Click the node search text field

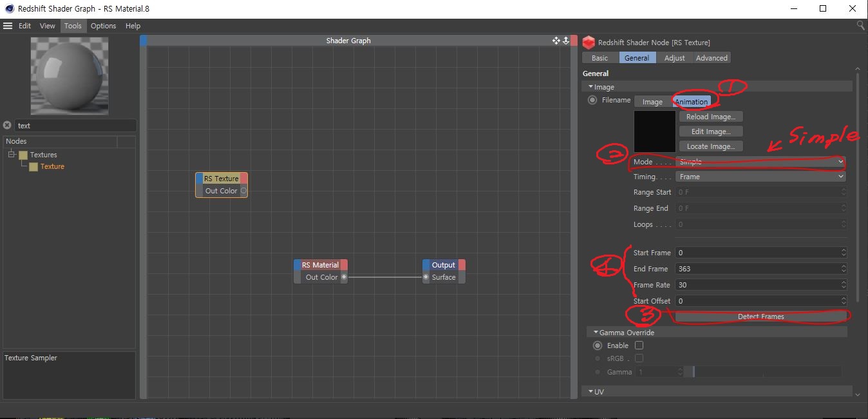coord(75,126)
